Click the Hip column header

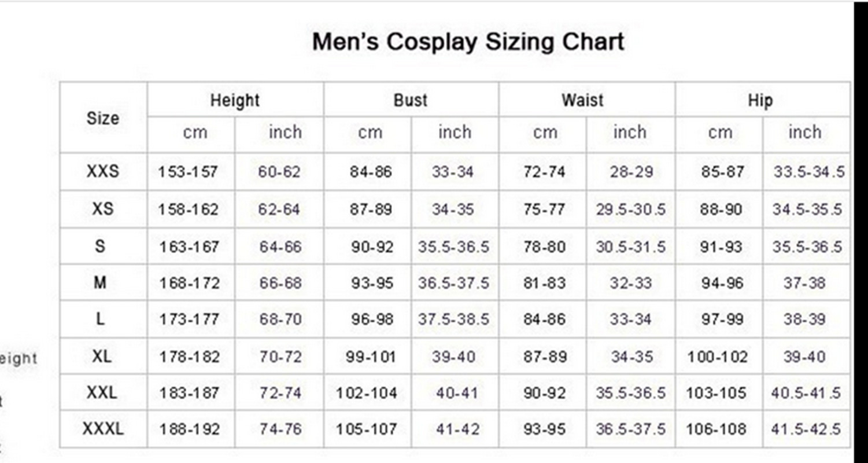pyautogui.click(x=760, y=100)
